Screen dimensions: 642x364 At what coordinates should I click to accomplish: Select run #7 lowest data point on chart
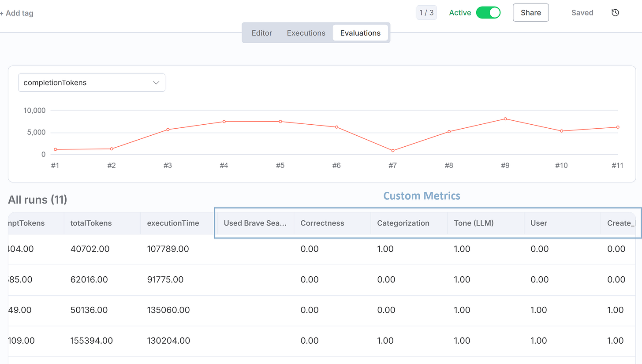393,150
